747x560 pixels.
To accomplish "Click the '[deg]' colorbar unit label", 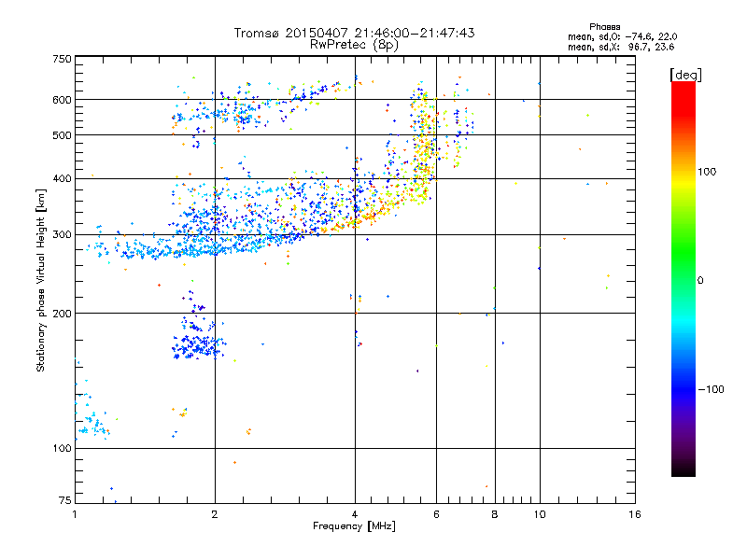I will click(x=685, y=75).
